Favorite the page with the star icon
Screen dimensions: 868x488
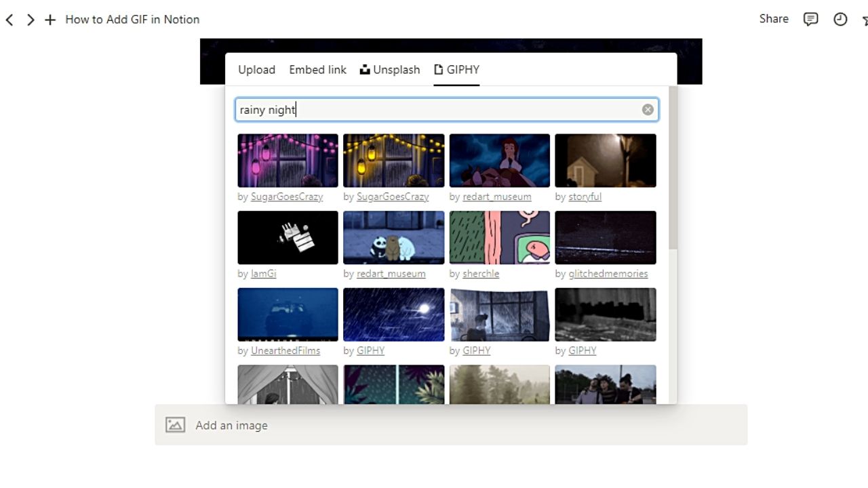864,19
